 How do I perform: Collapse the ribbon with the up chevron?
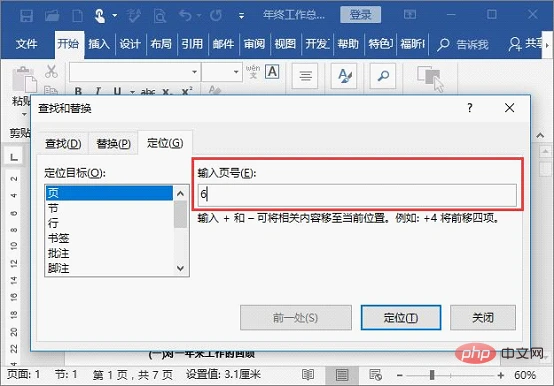(x=540, y=135)
